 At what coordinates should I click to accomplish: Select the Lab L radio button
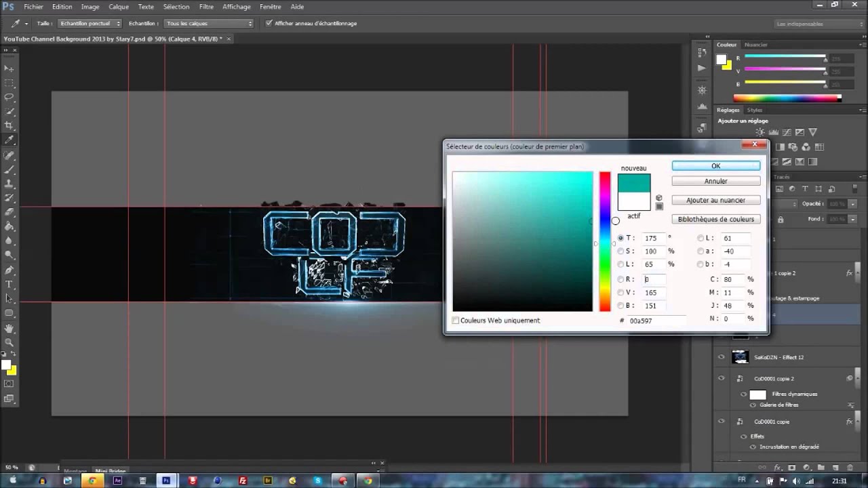(701, 238)
